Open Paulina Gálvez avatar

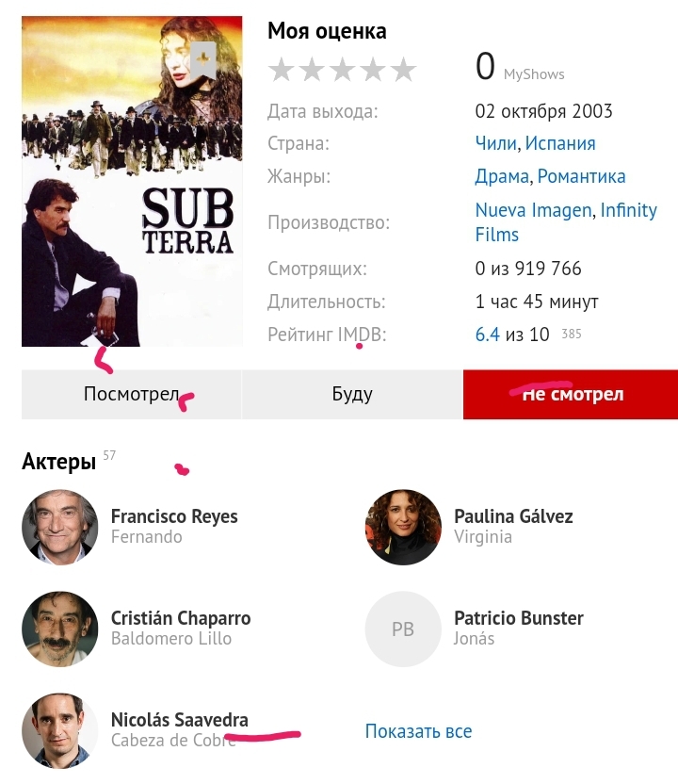[x=403, y=527]
